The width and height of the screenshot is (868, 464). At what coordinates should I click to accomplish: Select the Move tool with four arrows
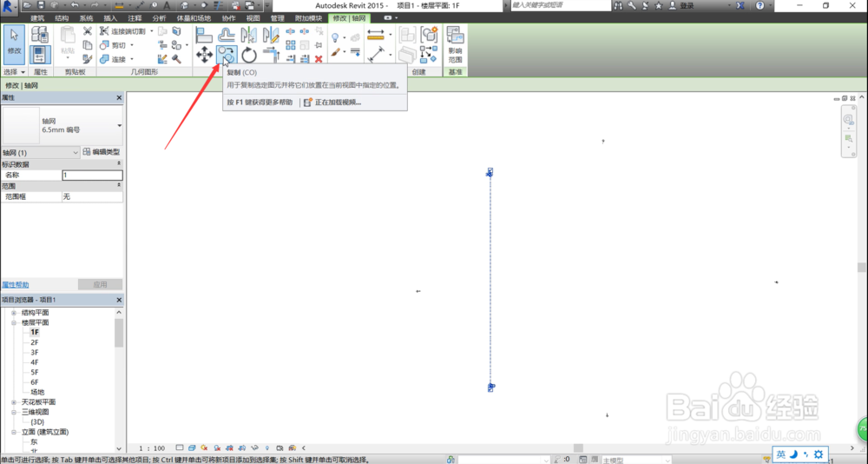[x=204, y=55]
